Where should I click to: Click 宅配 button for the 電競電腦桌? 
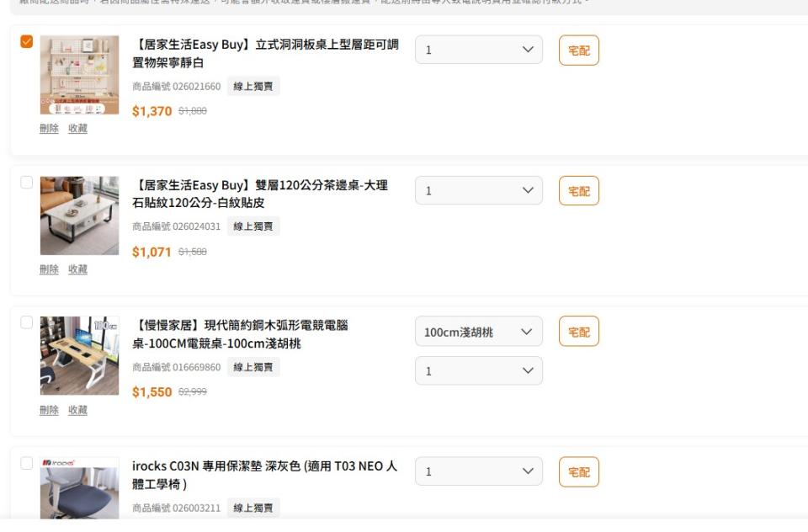[579, 332]
